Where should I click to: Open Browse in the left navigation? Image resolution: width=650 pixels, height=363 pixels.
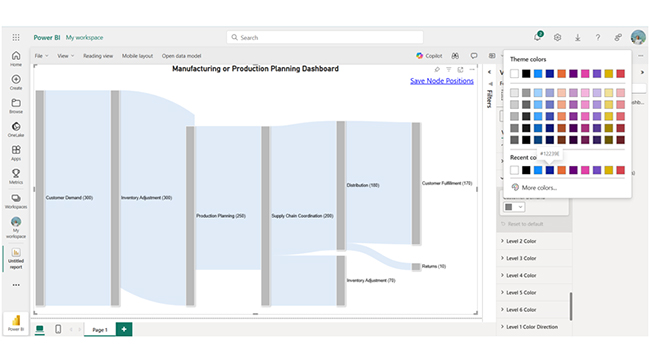(16, 106)
